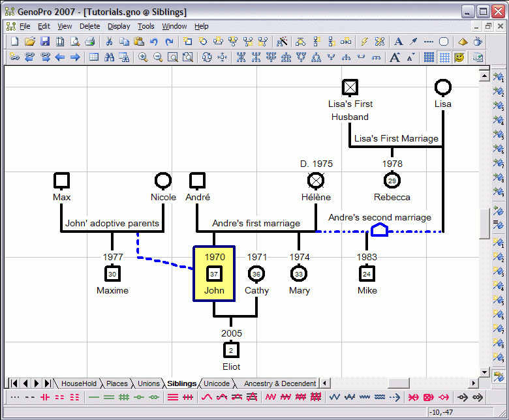This screenshot has width=509, height=420.
Task: Add a new male individual icon
Action: pos(188,42)
